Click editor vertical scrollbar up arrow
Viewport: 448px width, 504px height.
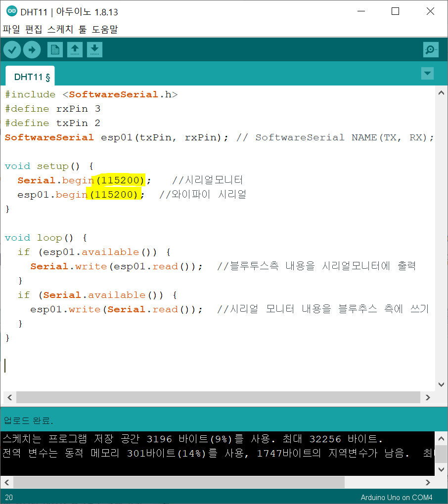(441, 93)
